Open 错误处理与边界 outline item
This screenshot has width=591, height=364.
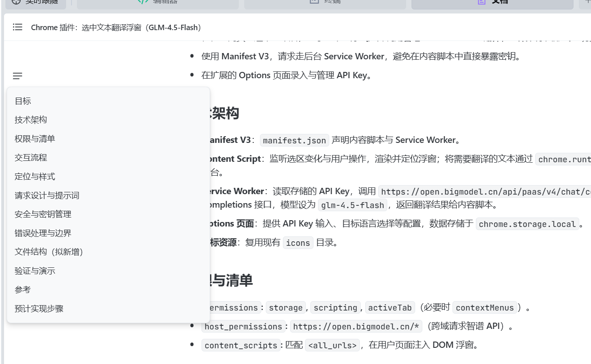[x=43, y=233]
